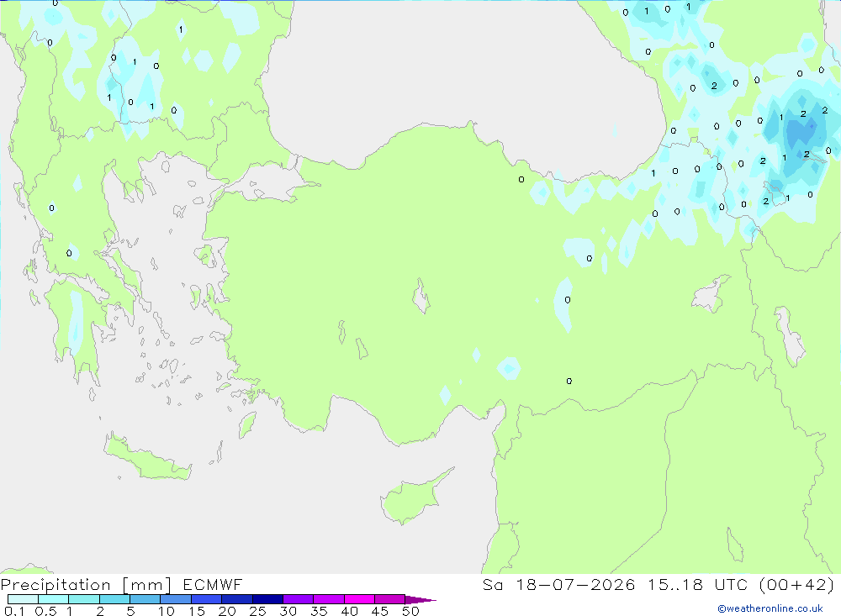Click the 'UTC' label
This screenshot has width=841, height=616.
click(731, 584)
